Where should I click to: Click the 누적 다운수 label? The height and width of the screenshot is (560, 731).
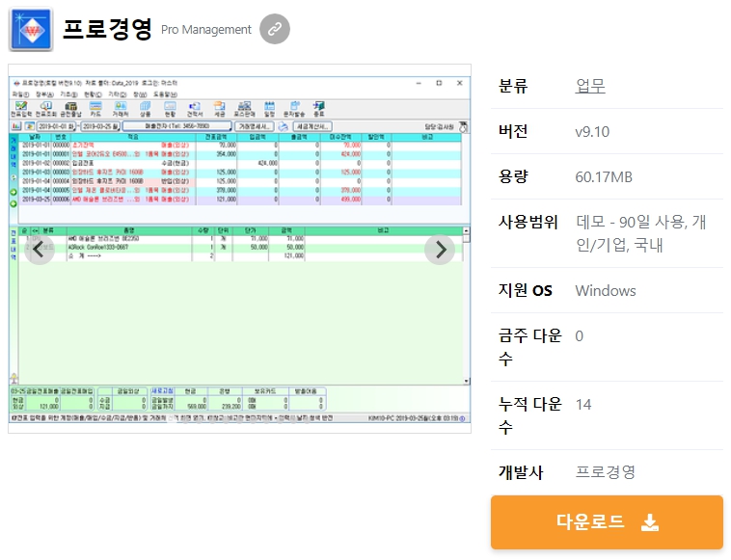pyautogui.click(x=530, y=415)
